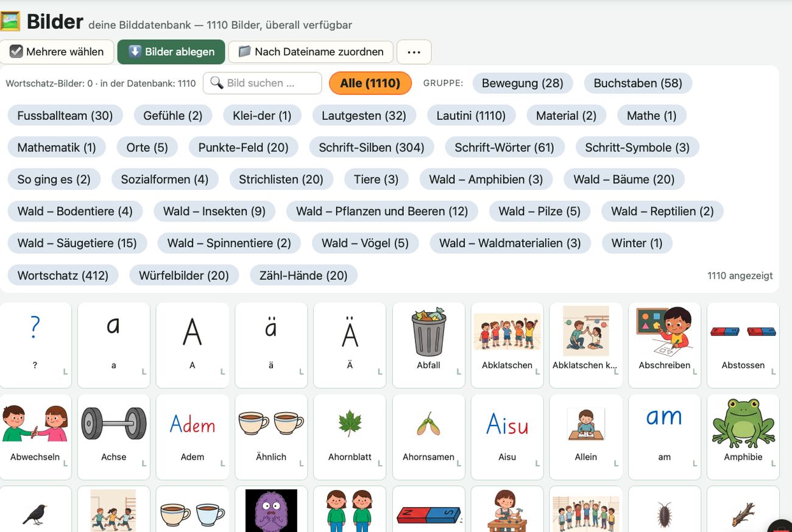Filter by Punkte-Feld (20) group
This screenshot has width=792, height=532.
pos(244,147)
